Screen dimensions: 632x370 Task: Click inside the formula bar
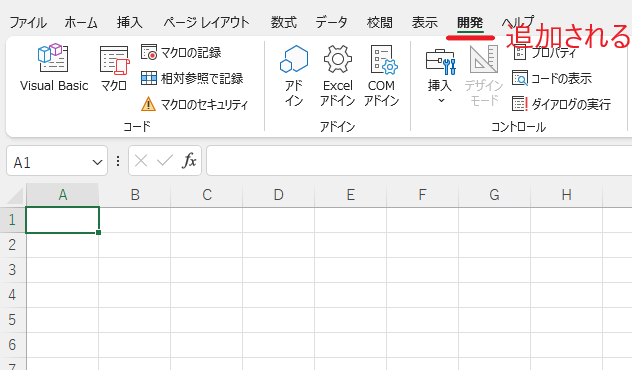[419, 161]
